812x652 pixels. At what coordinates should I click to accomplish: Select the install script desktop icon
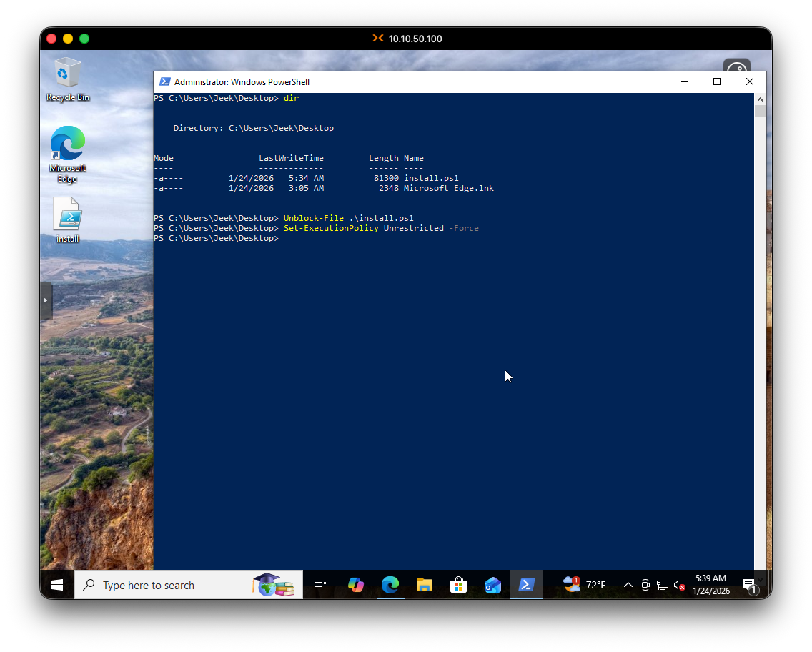(67, 215)
